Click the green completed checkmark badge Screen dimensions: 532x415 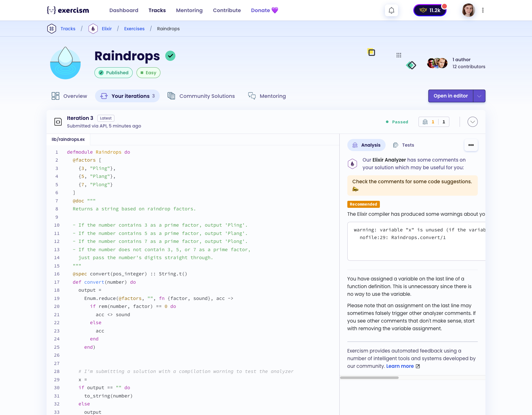tap(170, 56)
